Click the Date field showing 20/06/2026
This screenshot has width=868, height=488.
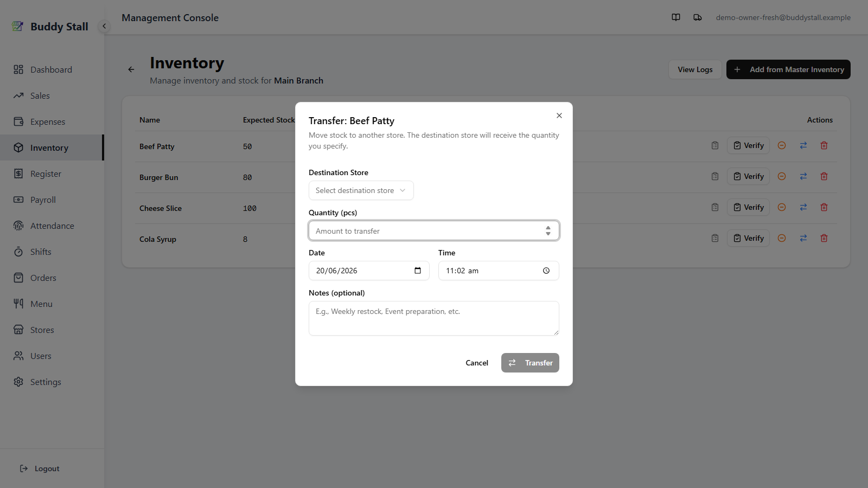point(369,271)
